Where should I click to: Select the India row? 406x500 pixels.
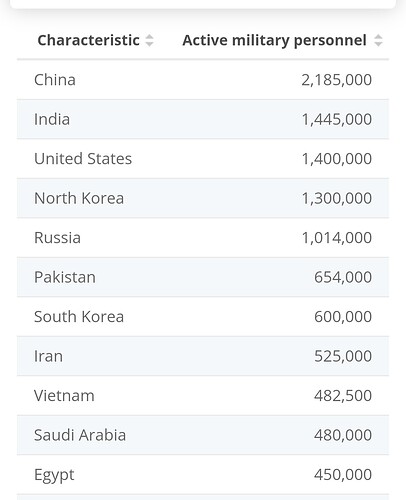203,119
